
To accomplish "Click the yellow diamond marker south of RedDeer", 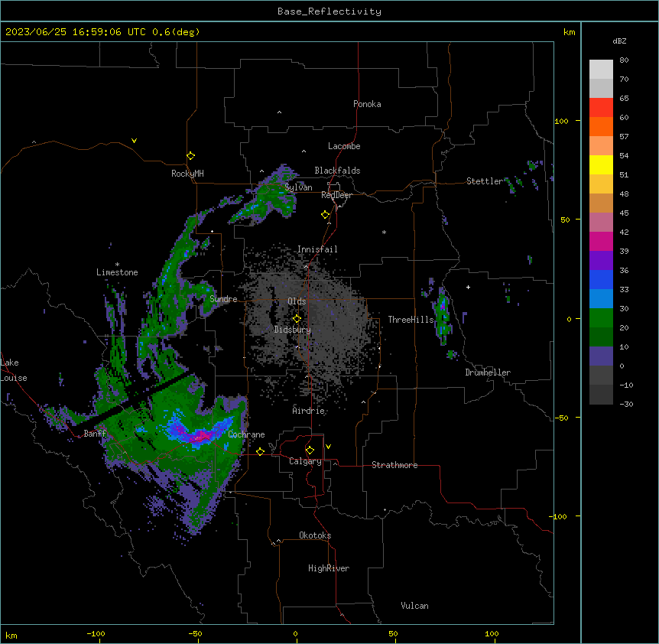I will click(x=325, y=215).
